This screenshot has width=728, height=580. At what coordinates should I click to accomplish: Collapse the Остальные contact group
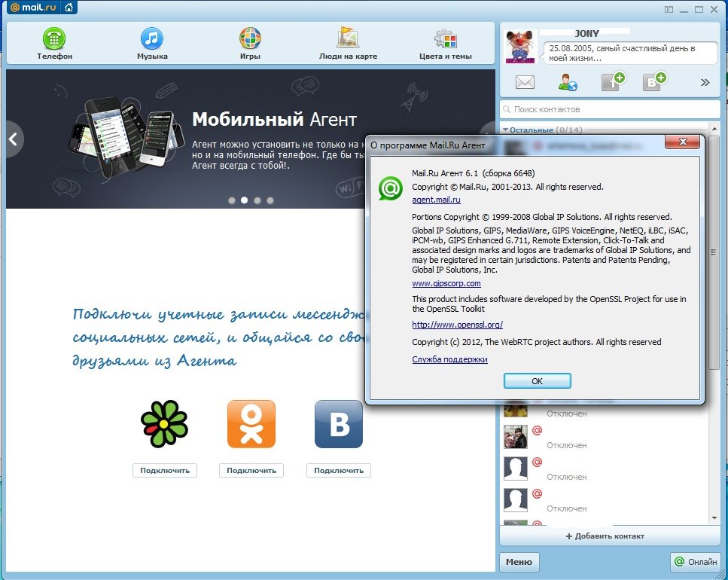(x=506, y=130)
